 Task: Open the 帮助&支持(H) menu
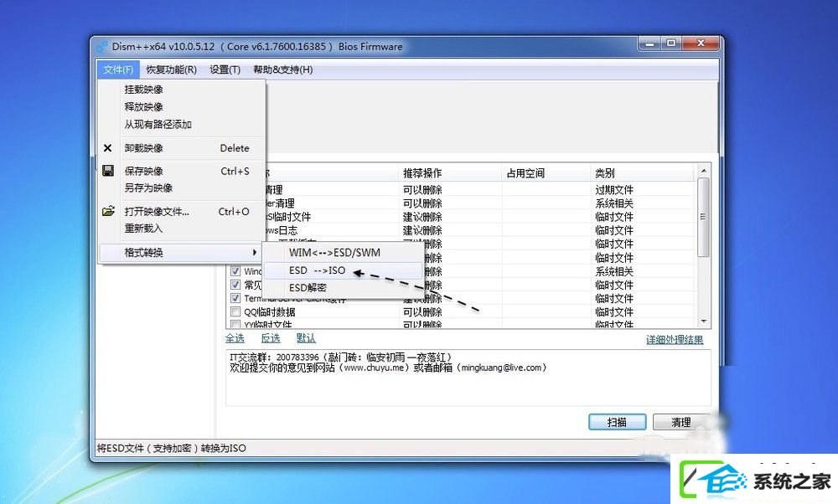pyautogui.click(x=282, y=69)
